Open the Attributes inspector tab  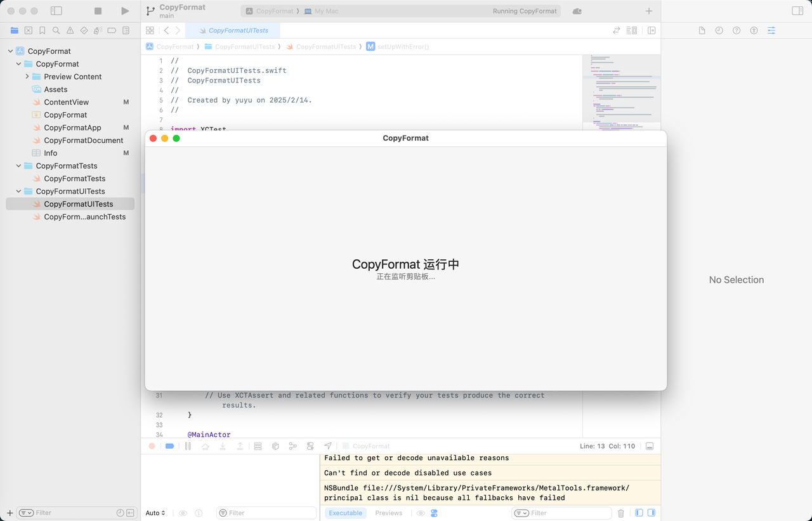pyautogui.click(x=771, y=30)
